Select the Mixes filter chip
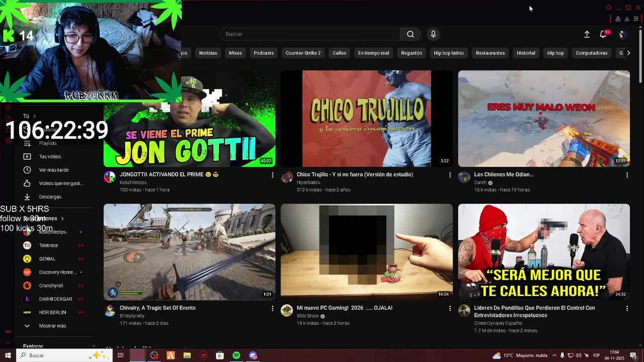This screenshot has width=644, height=362. pos(235,53)
